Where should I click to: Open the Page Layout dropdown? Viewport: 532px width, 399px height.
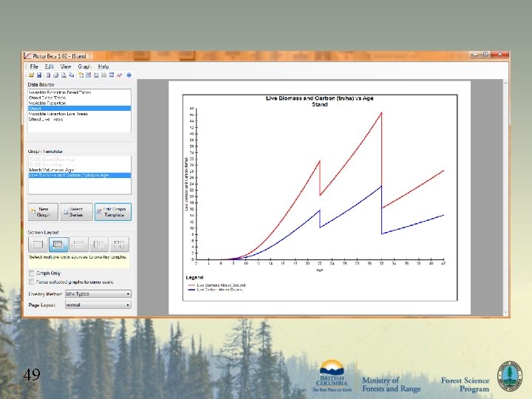click(98, 304)
